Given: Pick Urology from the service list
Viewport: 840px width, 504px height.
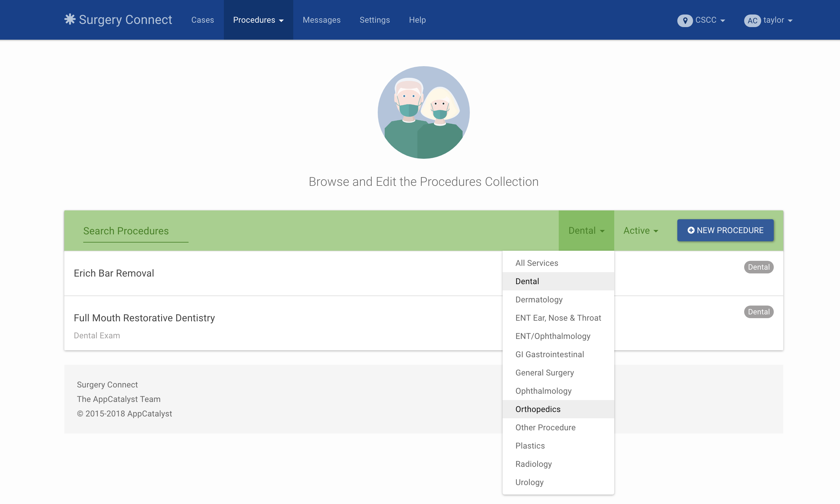Looking at the screenshot, I should point(529,482).
